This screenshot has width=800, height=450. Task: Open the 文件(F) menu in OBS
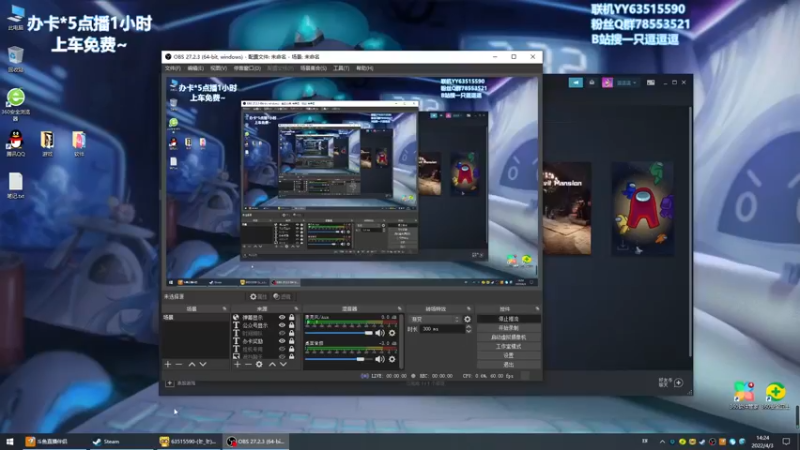pyautogui.click(x=172, y=68)
